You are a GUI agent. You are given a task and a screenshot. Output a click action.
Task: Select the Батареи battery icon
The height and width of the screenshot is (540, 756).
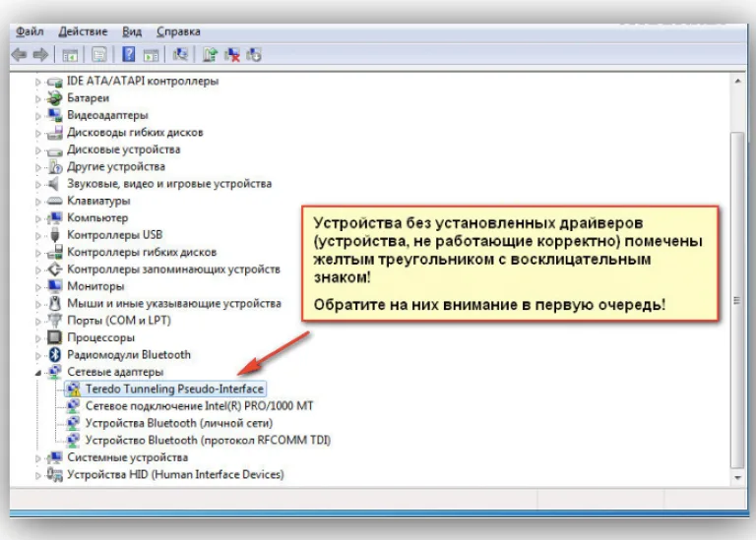pyautogui.click(x=54, y=98)
